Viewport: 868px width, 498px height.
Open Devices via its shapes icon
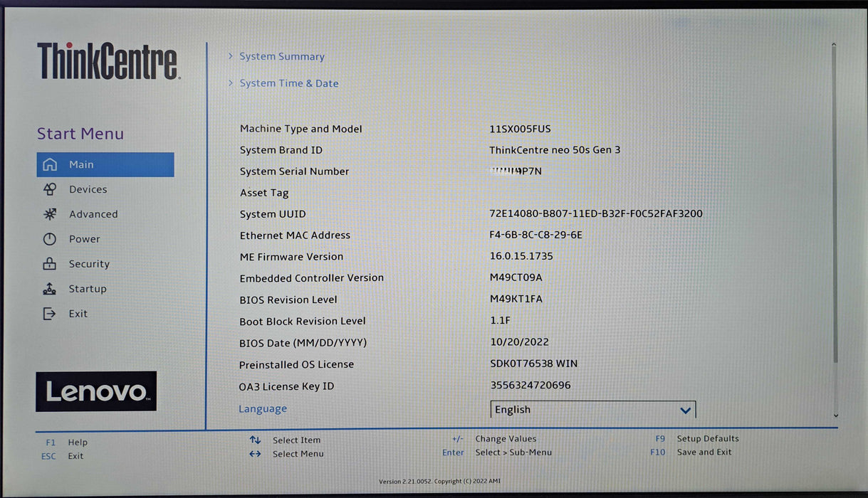(50, 189)
